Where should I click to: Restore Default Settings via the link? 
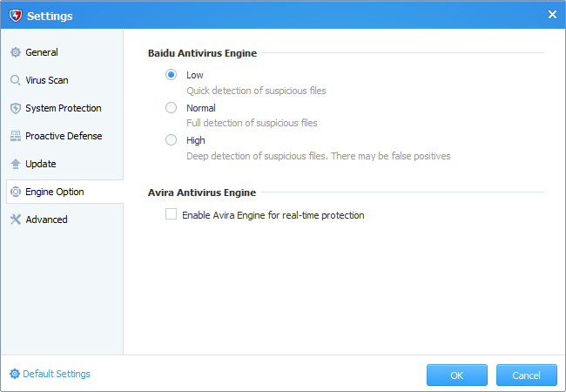57,374
